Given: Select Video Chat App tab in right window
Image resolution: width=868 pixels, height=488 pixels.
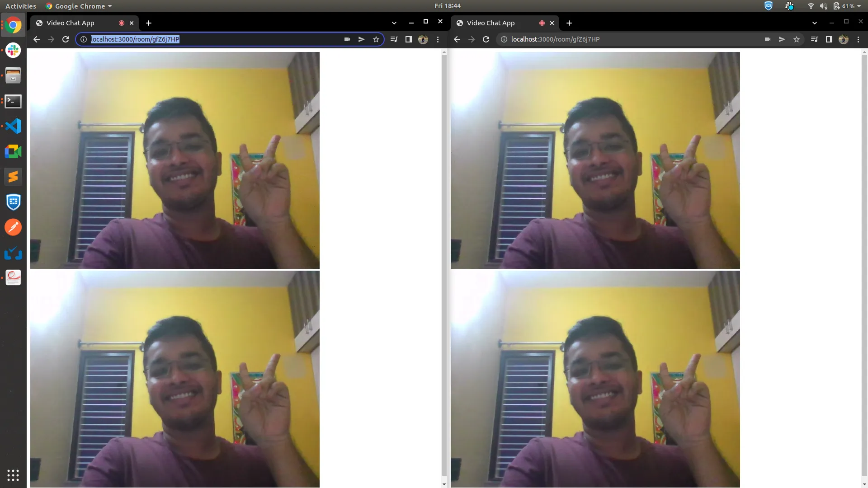Looking at the screenshot, I should [505, 23].
